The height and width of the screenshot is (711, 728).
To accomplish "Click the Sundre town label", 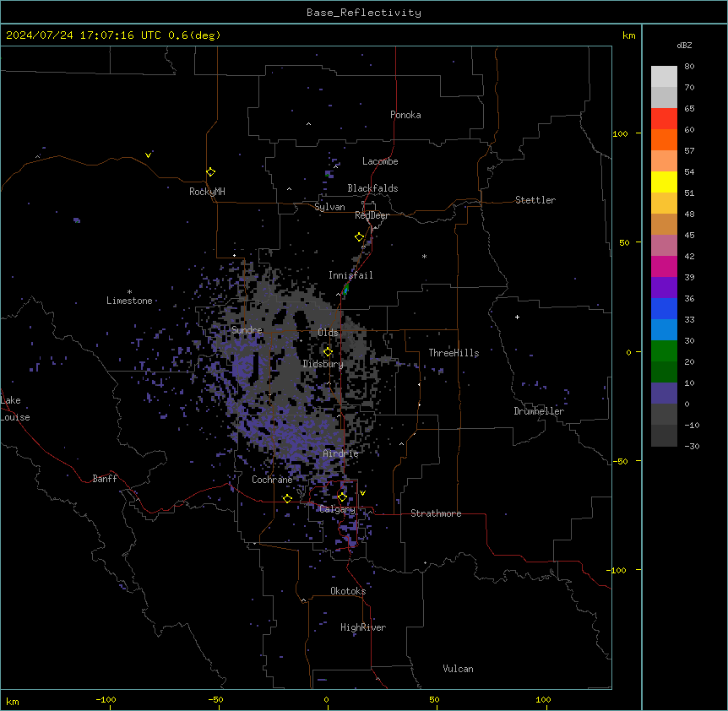I will [x=247, y=330].
